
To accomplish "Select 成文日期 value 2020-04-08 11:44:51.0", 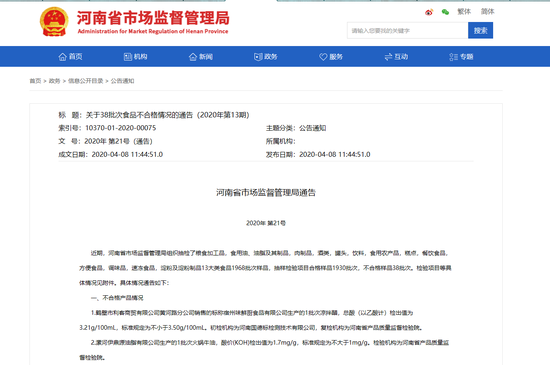I will pos(127,155).
